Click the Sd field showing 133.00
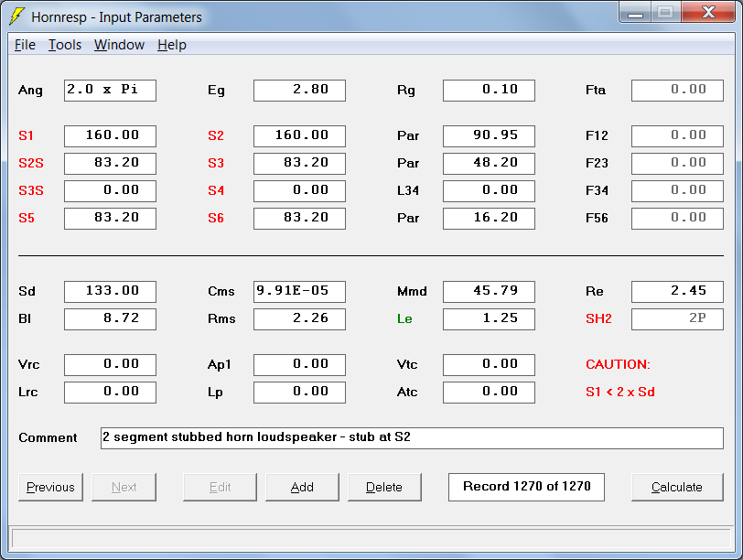 [x=110, y=292]
